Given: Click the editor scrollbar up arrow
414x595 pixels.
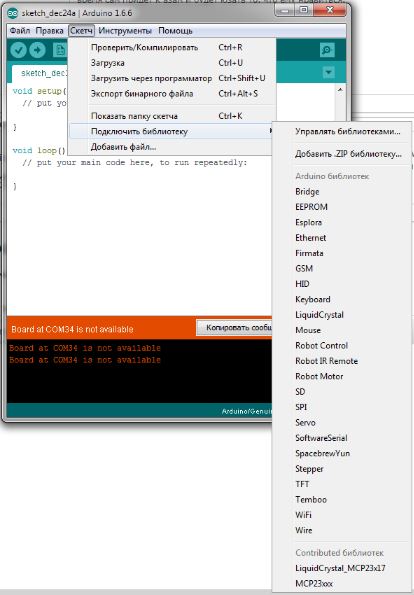Looking at the screenshot, I should tap(340, 90).
